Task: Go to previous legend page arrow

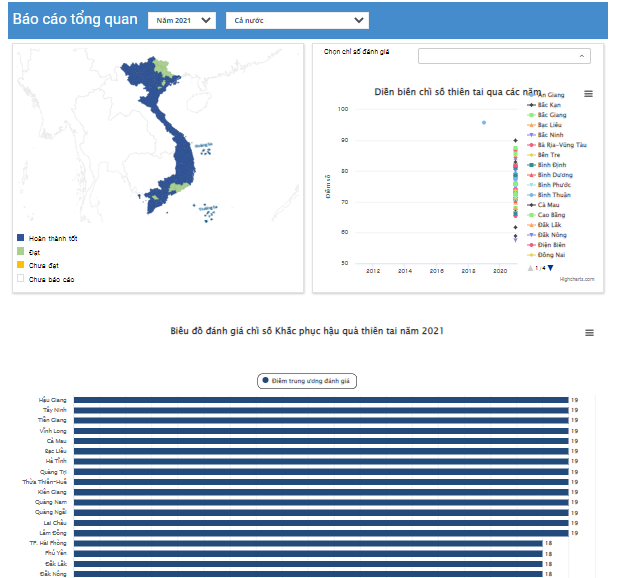Action: (530, 268)
